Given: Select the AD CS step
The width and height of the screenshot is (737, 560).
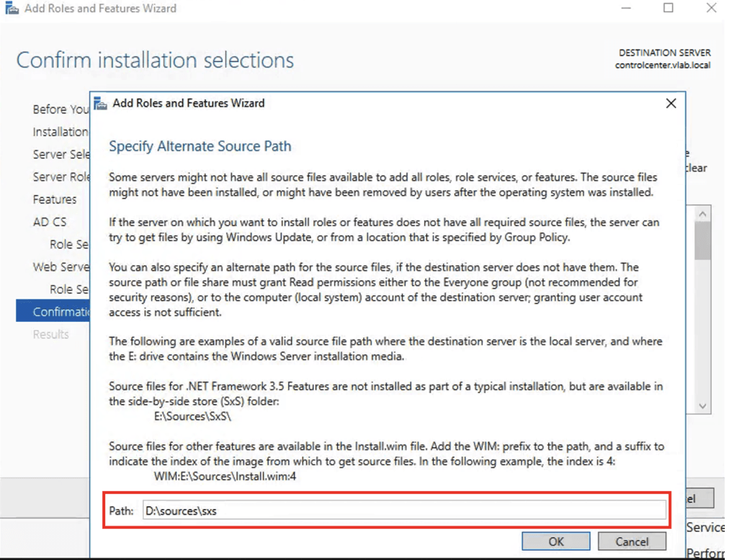Looking at the screenshot, I should [49, 222].
